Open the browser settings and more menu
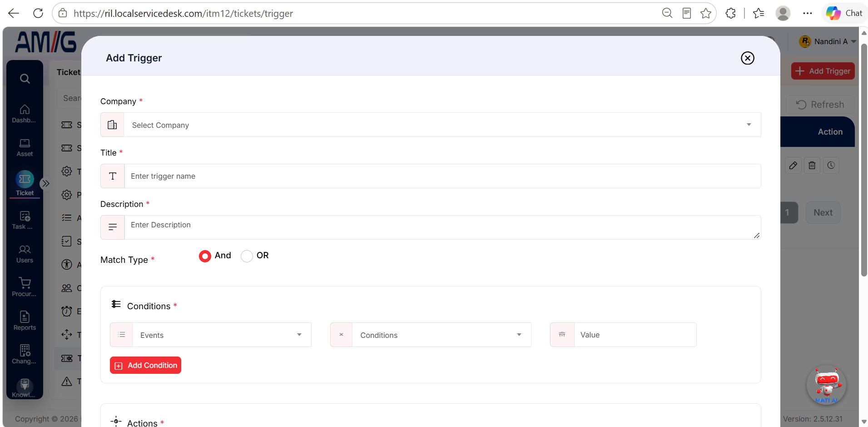Image resolution: width=868 pixels, height=427 pixels. 807,13
